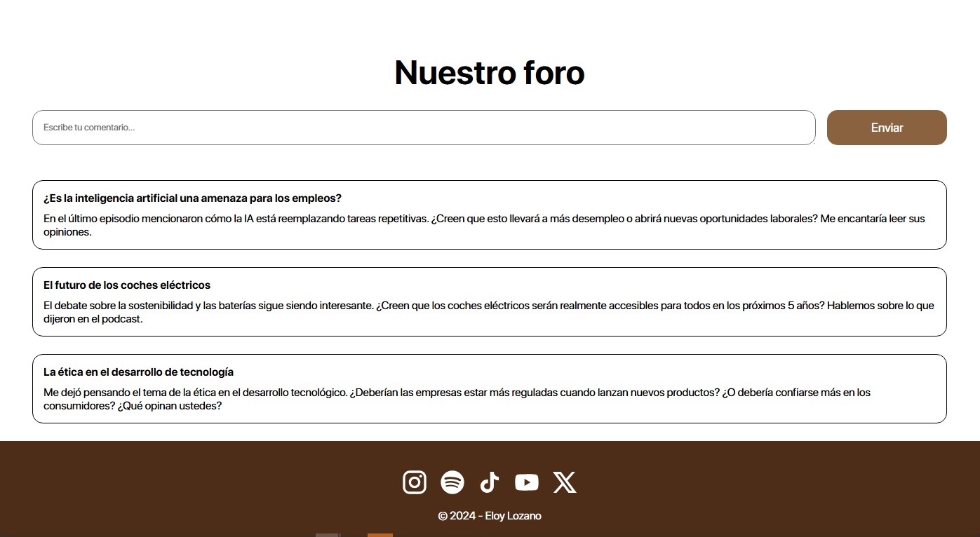Click the 'La ética en el desarrollo de tecnología' title
Screen dimensions: 980x537
coord(138,372)
